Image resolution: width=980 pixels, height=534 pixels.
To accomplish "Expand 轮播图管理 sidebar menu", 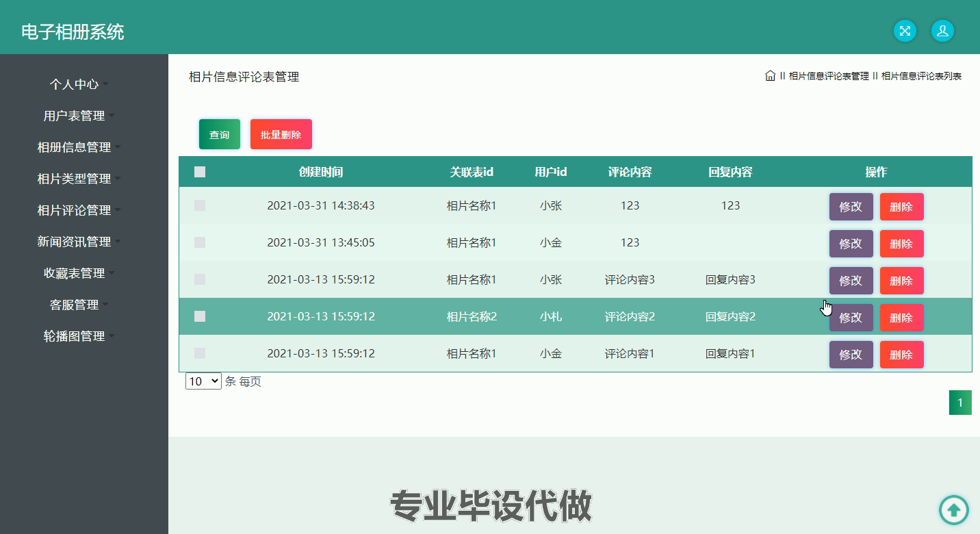I will [79, 336].
